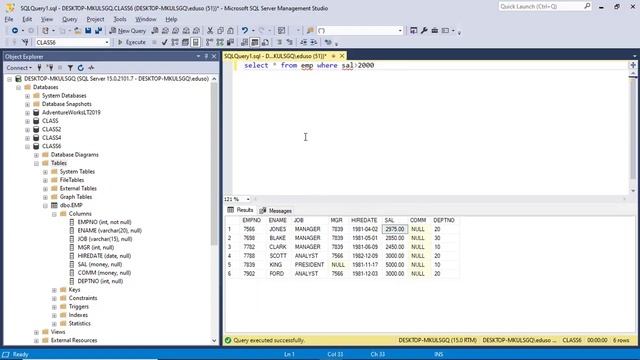Click the Object Explorer filter funnel icon
Viewport: 640px width, 360px height.
click(70, 68)
